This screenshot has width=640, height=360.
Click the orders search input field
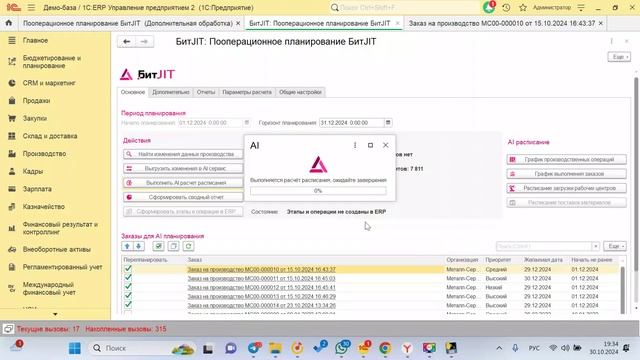[544, 246]
